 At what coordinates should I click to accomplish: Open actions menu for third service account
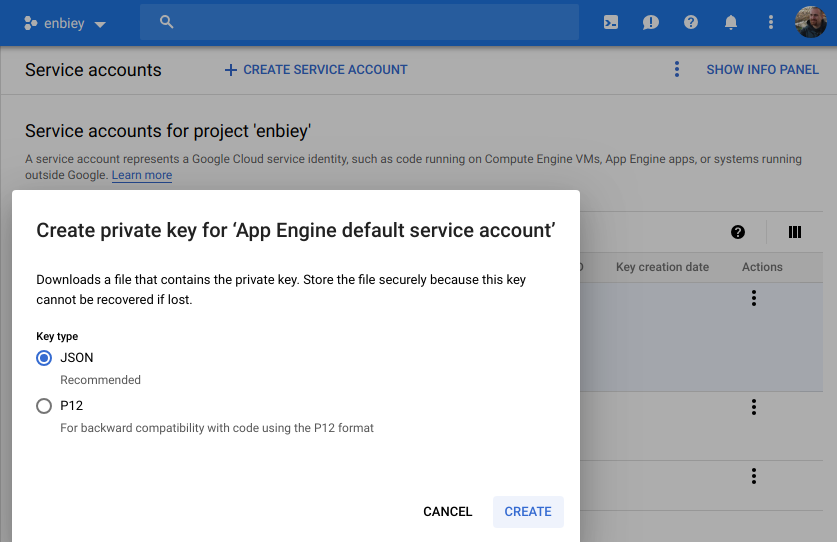point(754,476)
